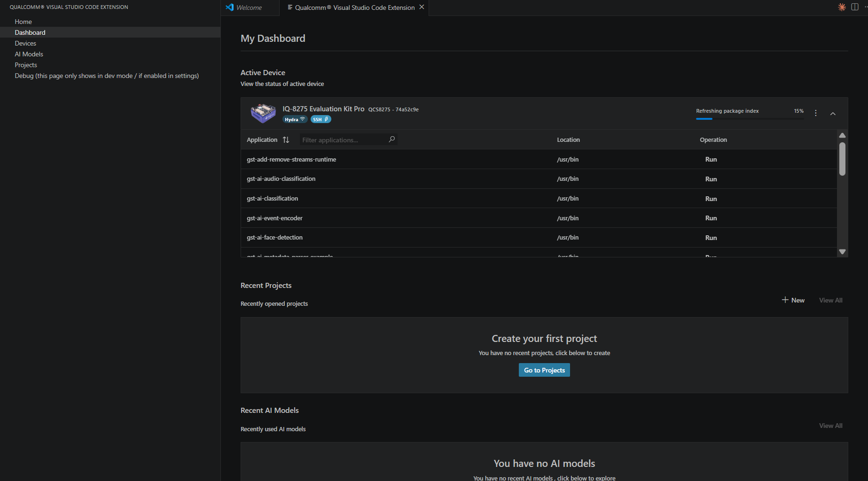Open the Claude asterisk icon in editor toolbar
This screenshot has width=868, height=481.
[x=842, y=7]
